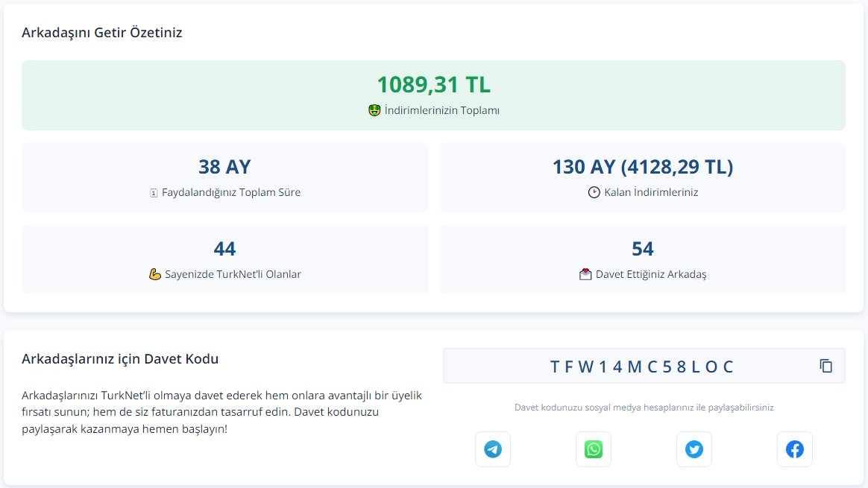Open the Arkadaşını Getir Özetiniz heading
The width and height of the screenshot is (868, 488).
point(103,33)
